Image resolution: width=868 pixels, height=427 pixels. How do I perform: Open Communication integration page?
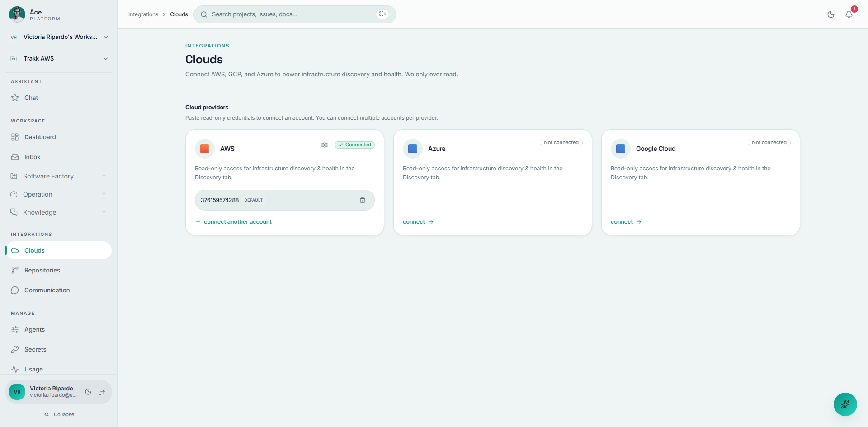pos(59,290)
